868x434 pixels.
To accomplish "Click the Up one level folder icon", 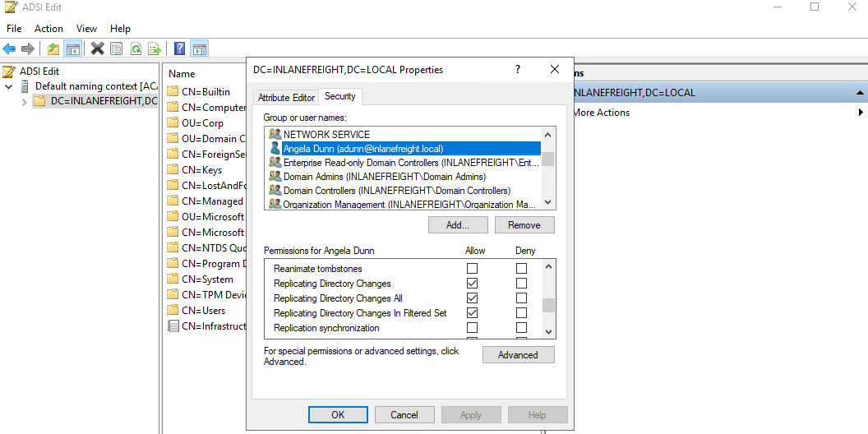I will pos(53,48).
